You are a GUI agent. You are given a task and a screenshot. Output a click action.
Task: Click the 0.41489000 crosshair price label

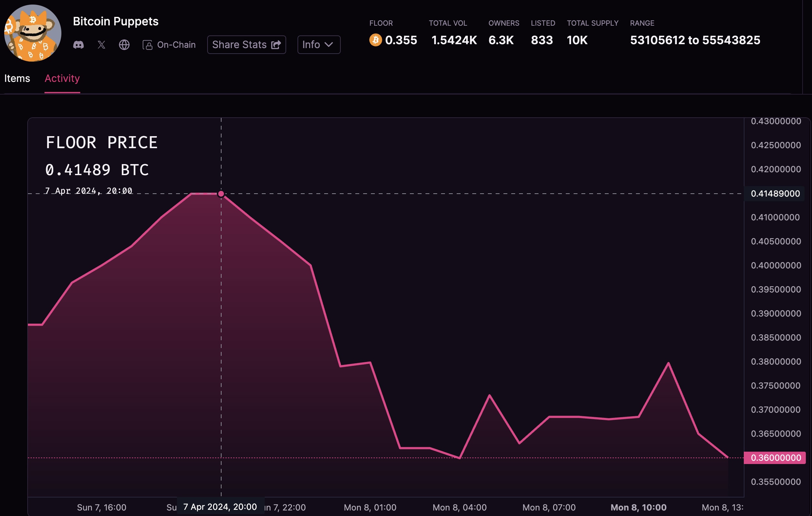[775, 194]
